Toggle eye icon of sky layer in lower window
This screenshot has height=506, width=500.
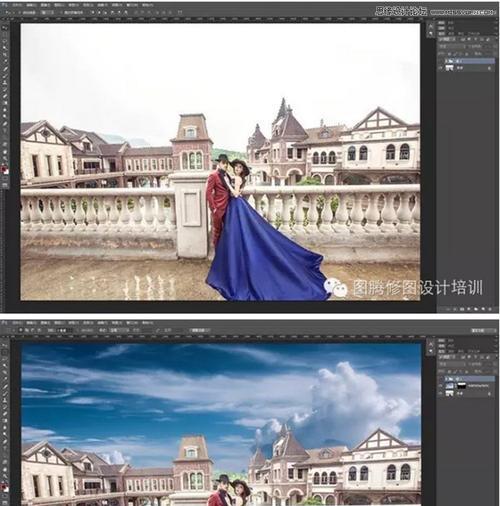click(441, 386)
